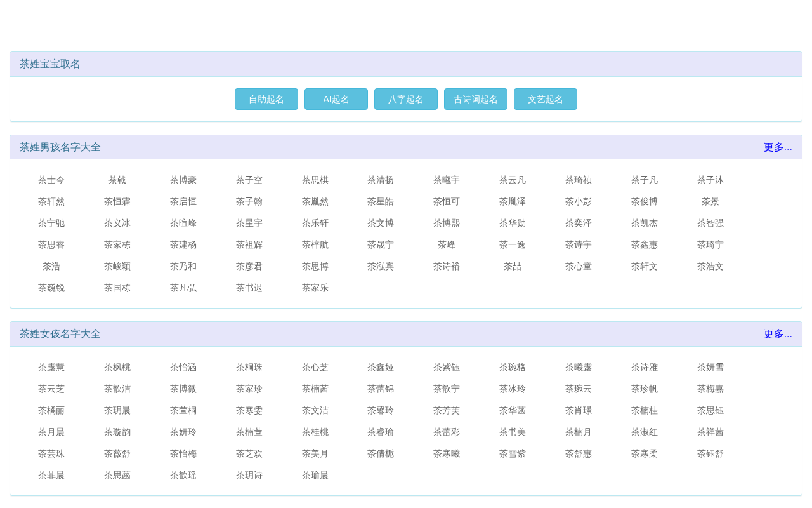Click the name 茶心童

pos(579,267)
